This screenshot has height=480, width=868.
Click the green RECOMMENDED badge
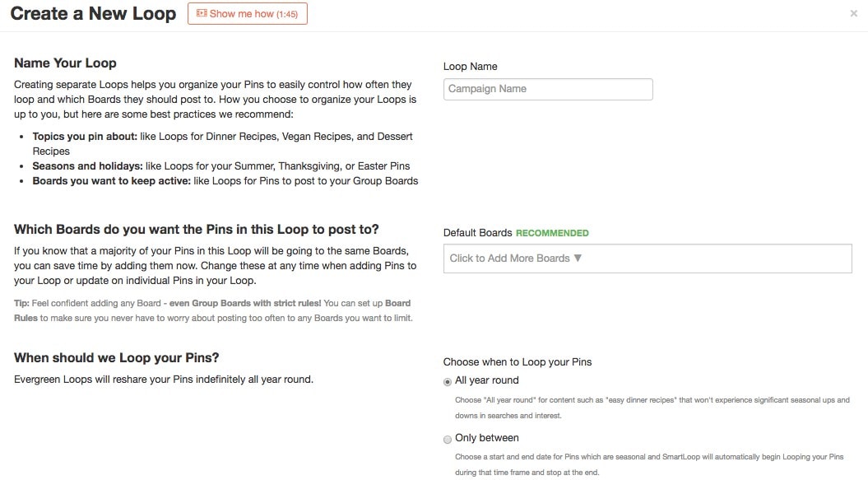coord(552,233)
